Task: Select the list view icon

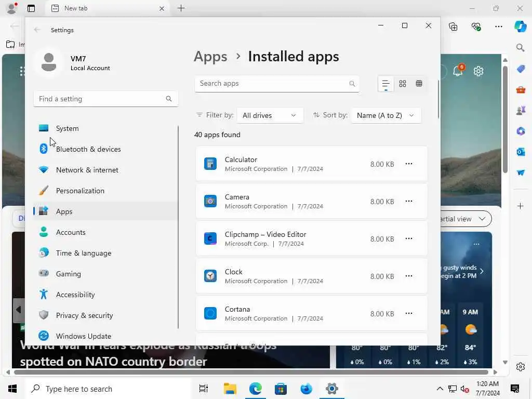Action: 385,84
